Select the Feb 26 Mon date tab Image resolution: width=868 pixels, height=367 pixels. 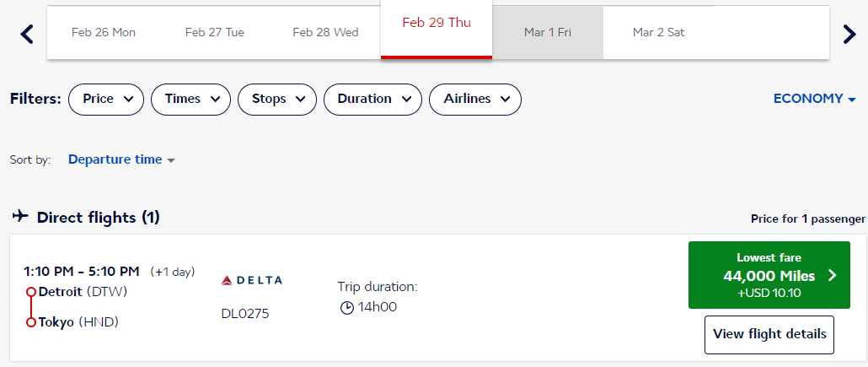click(x=104, y=32)
